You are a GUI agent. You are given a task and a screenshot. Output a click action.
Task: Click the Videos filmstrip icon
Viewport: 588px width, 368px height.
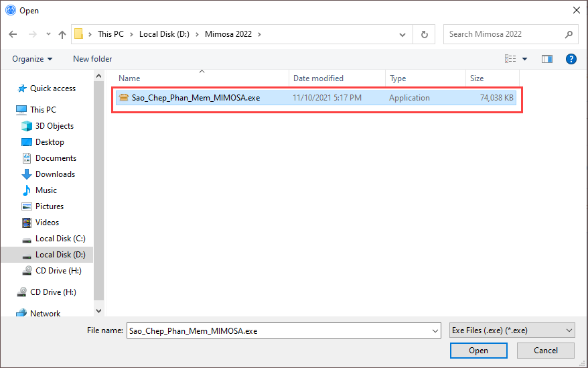click(x=27, y=223)
